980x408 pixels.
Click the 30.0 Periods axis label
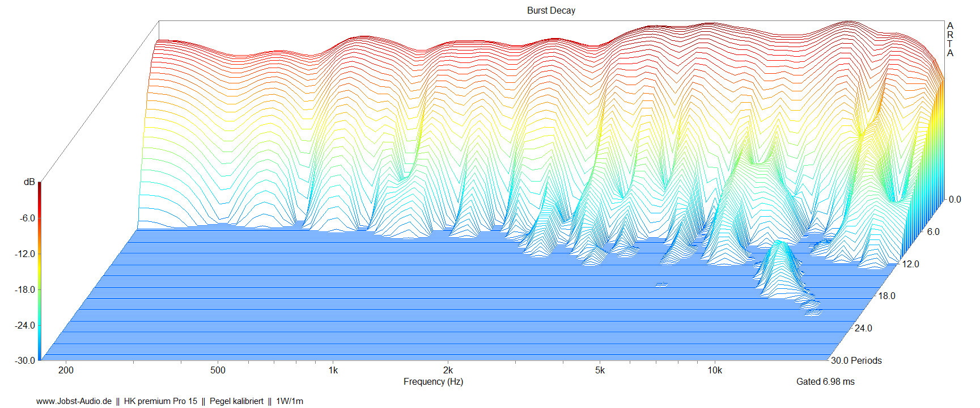(856, 360)
